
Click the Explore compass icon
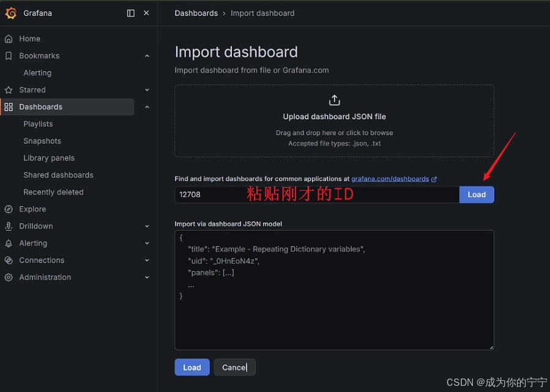coord(9,209)
